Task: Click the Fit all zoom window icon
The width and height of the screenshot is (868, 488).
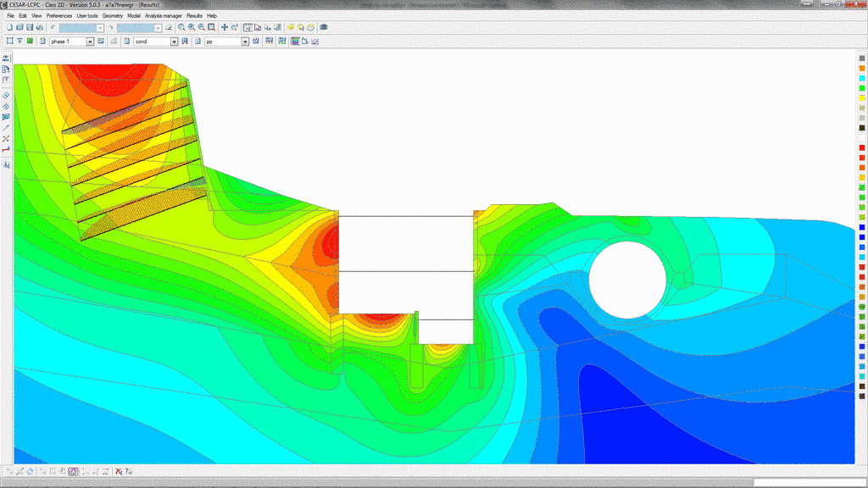Action: (x=211, y=28)
